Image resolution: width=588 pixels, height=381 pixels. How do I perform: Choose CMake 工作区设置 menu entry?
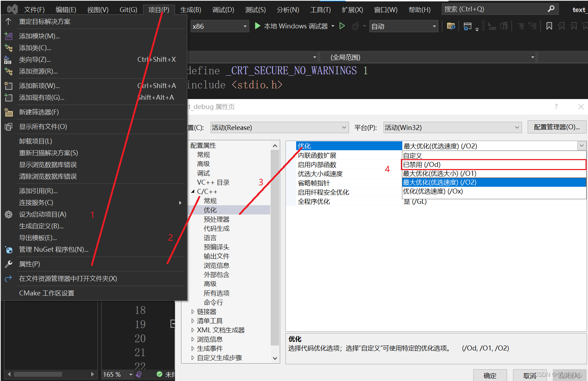point(94,293)
